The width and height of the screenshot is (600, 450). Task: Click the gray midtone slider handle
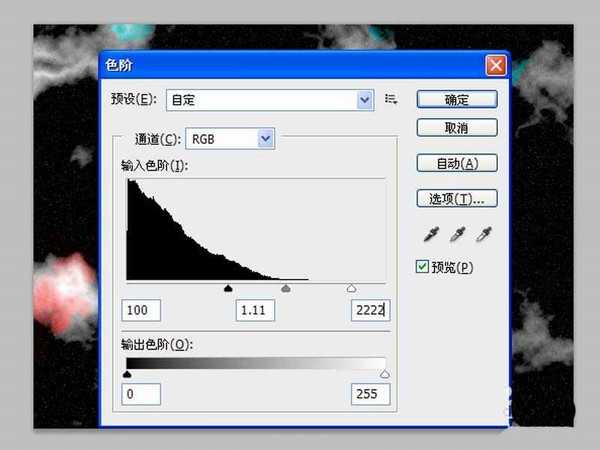tap(286, 288)
